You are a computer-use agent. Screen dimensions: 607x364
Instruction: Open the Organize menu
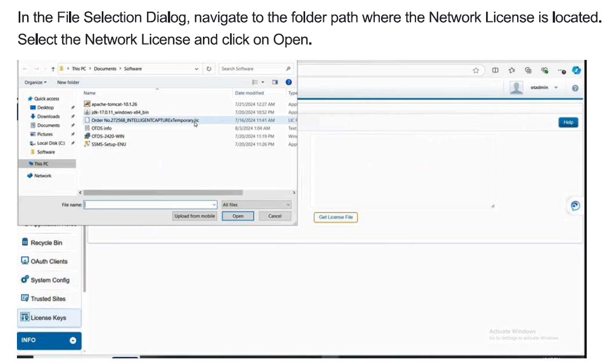[x=35, y=82]
